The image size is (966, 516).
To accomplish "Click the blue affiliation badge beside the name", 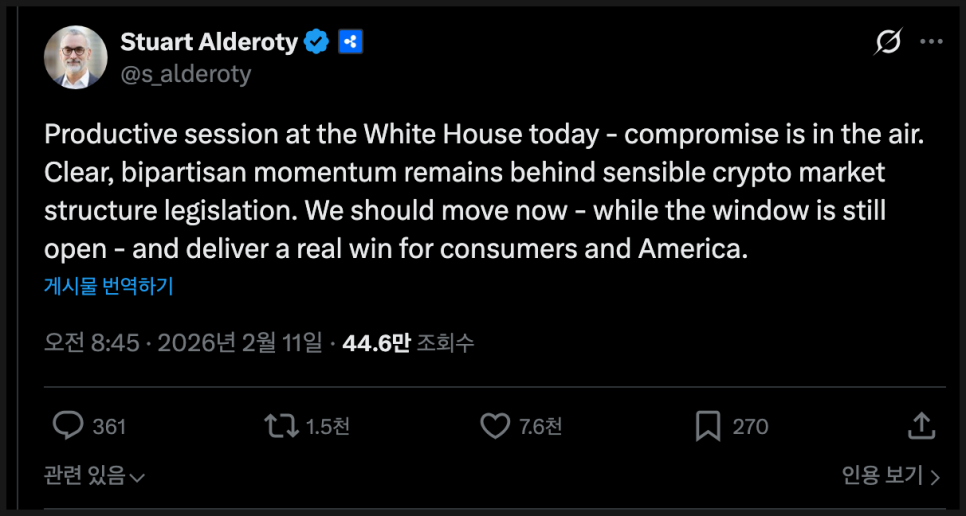I will pyautogui.click(x=349, y=42).
